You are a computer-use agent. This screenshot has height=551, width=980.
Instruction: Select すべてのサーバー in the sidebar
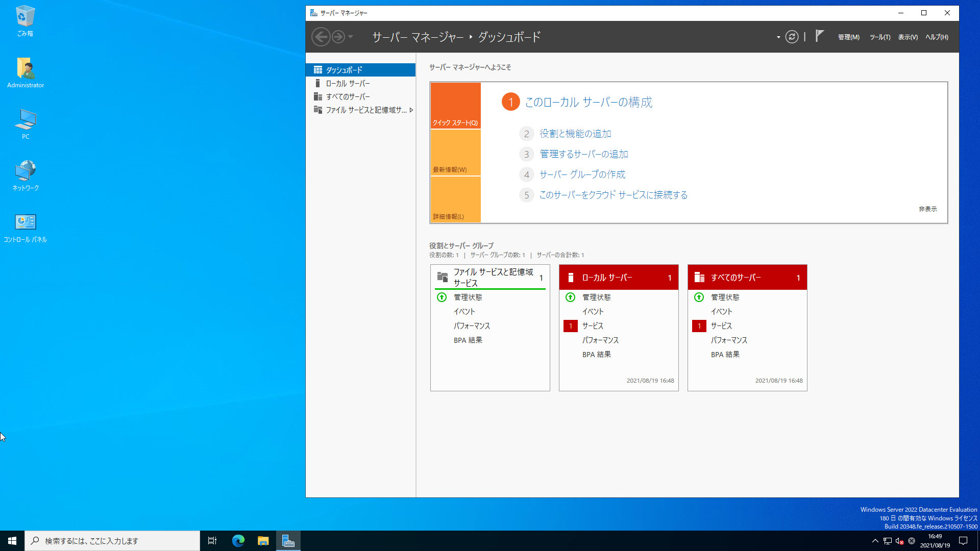coord(360,96)
